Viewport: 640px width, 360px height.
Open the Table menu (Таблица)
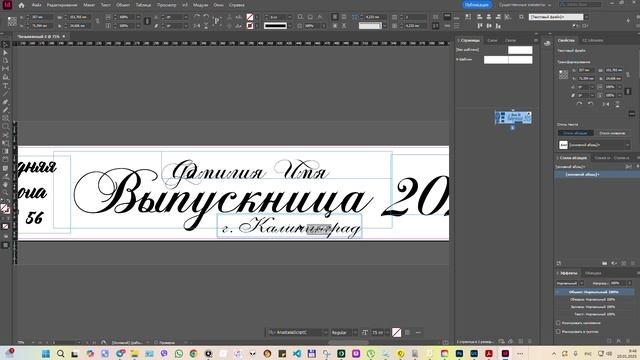point(143,5)
